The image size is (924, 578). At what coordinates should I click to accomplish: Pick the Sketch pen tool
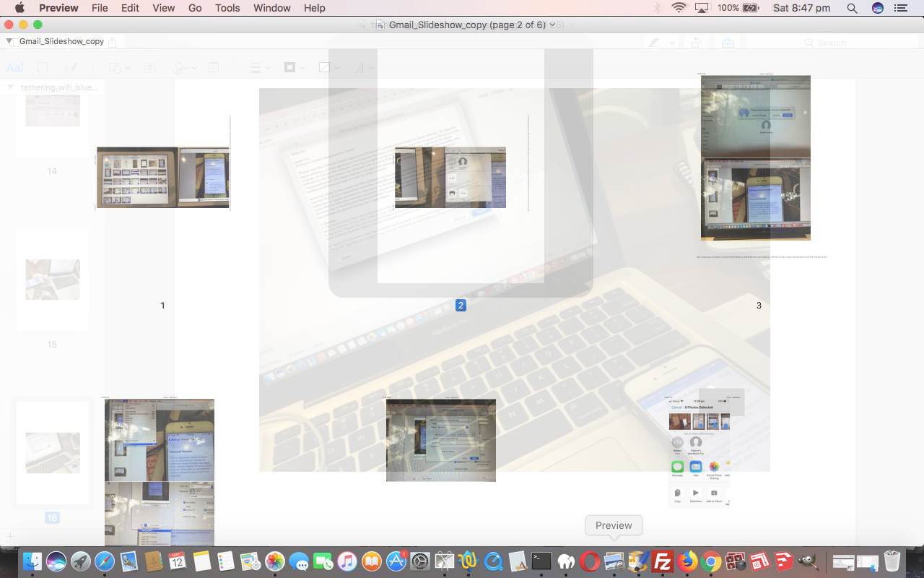70,67
